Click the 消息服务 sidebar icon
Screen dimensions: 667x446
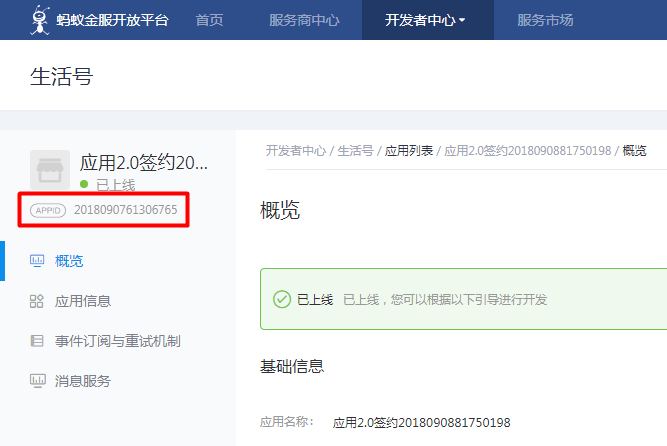pos(37,381)
